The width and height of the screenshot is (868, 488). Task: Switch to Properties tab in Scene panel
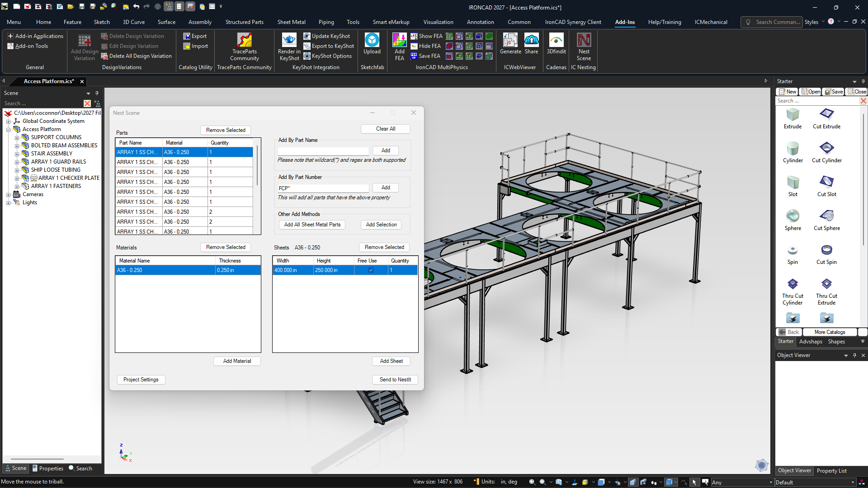coord(48,469)
